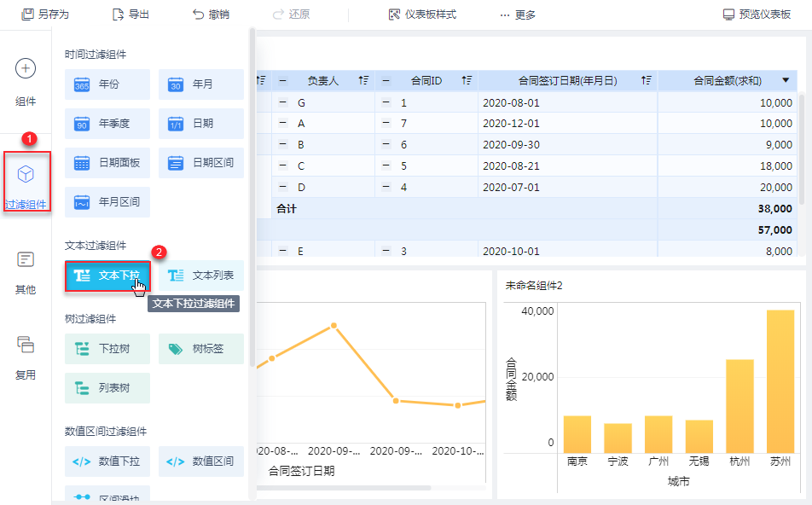Click the 导出 export button

tap(131, 15)
